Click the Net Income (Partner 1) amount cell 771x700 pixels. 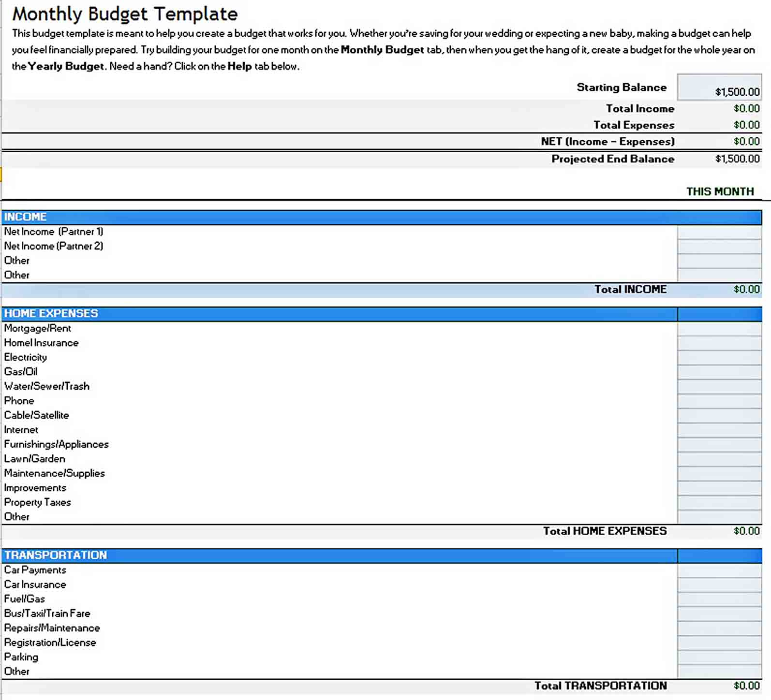tap(719, 232)
